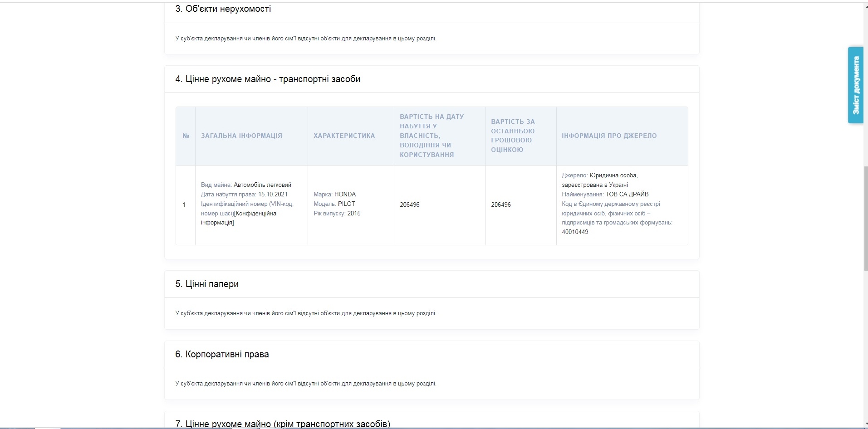Open the "Зміст документа" side tab
Viewport: 868px width, 429px height.
point(855,85)
